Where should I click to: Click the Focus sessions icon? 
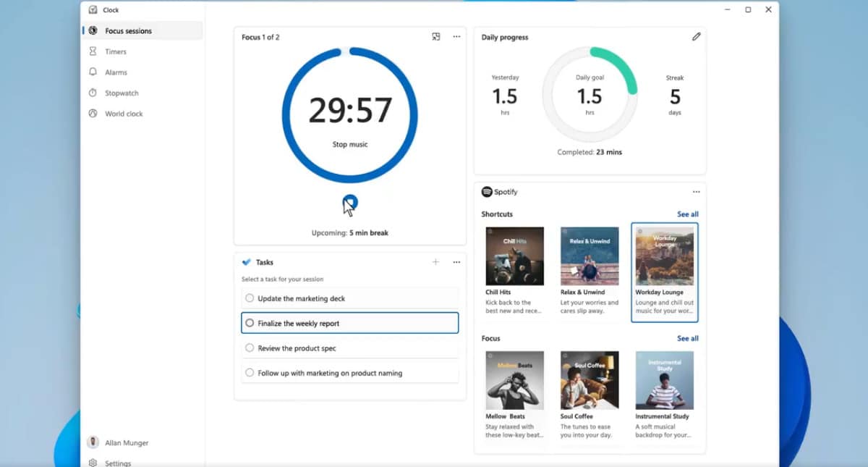93,31
